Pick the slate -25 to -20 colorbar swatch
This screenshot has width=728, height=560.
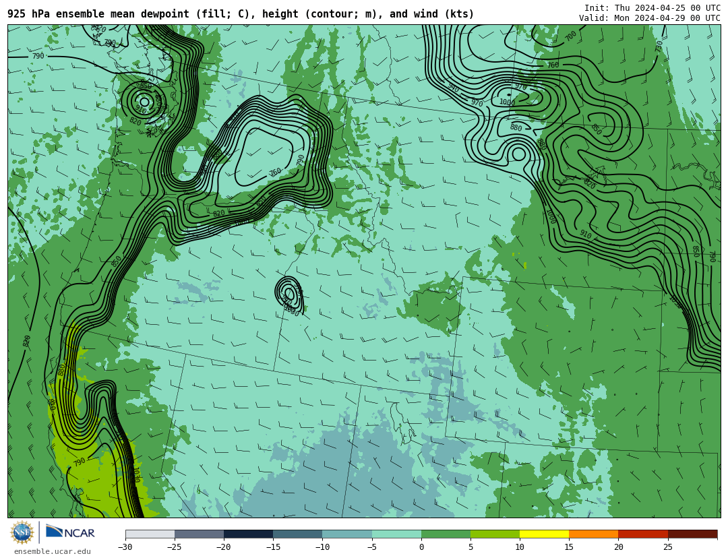pos(199,534)
